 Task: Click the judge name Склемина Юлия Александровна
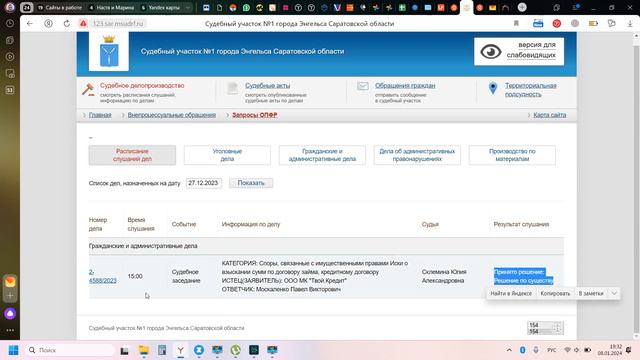[444, 276]
